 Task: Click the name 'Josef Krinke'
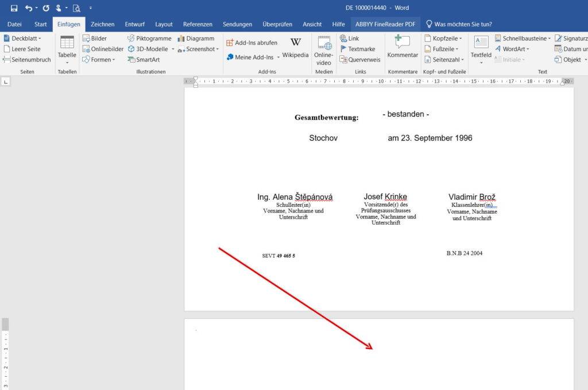coord(385,196)
